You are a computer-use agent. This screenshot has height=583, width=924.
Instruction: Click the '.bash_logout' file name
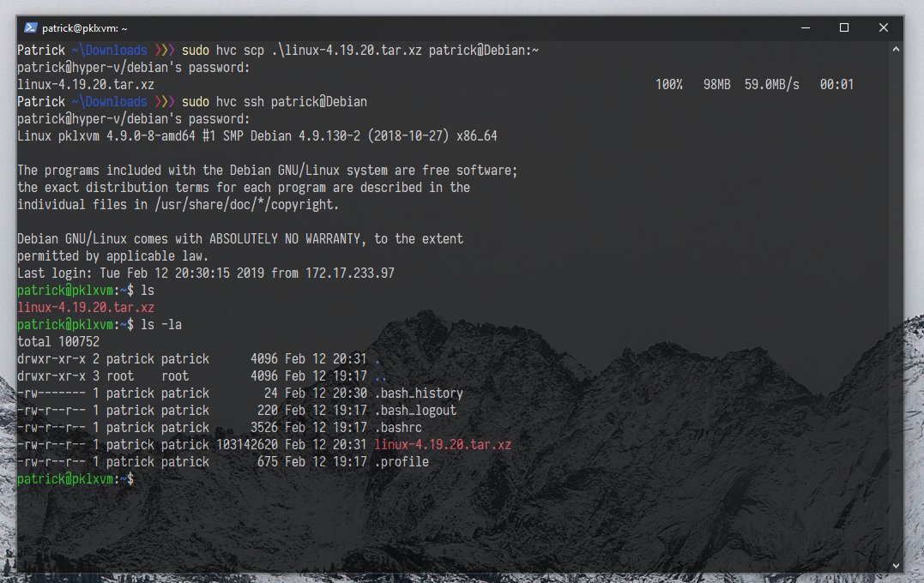pyautogui.click(x=415, y=411)
